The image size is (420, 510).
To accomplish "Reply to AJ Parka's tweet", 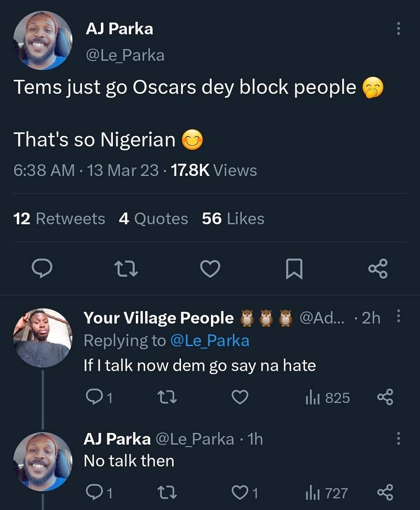I will [x=42, y=269].
